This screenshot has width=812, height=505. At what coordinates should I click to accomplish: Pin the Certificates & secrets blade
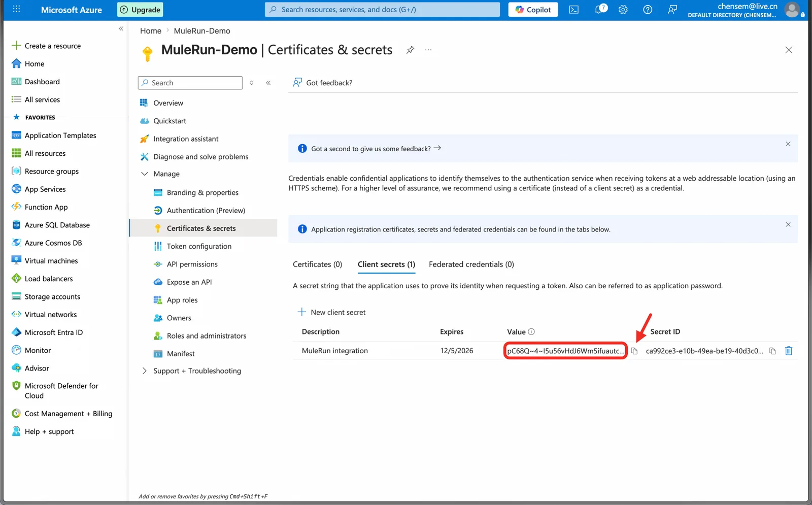pos(410,50)
